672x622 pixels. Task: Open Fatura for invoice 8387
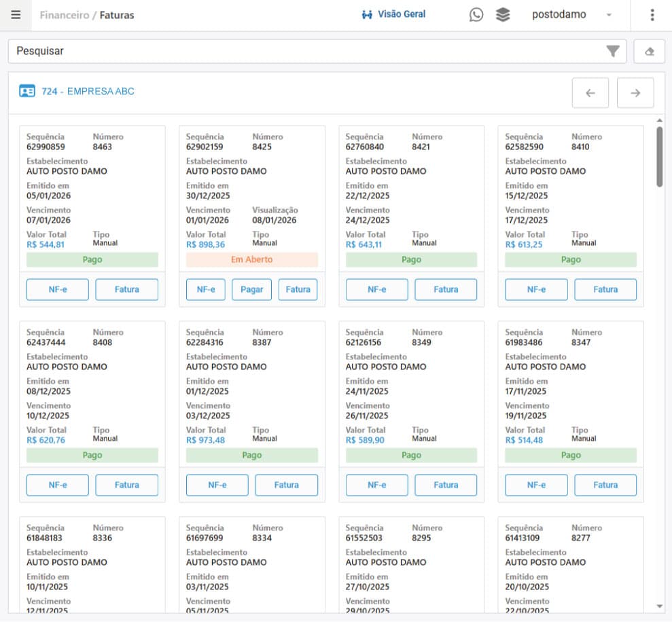click(x=286, y=485)
